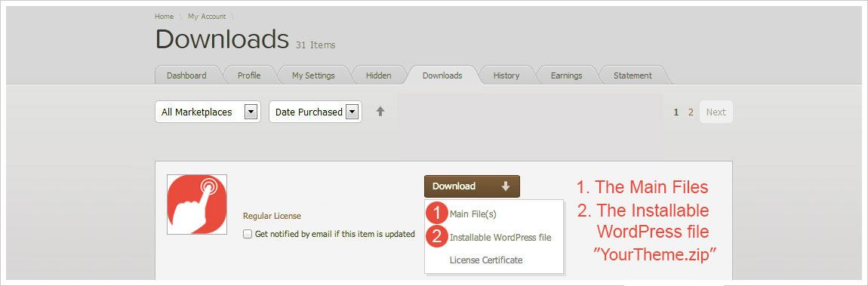Switch to the Dashboard tab
Viewport: 868px width, 286px height.
(186, 75)
